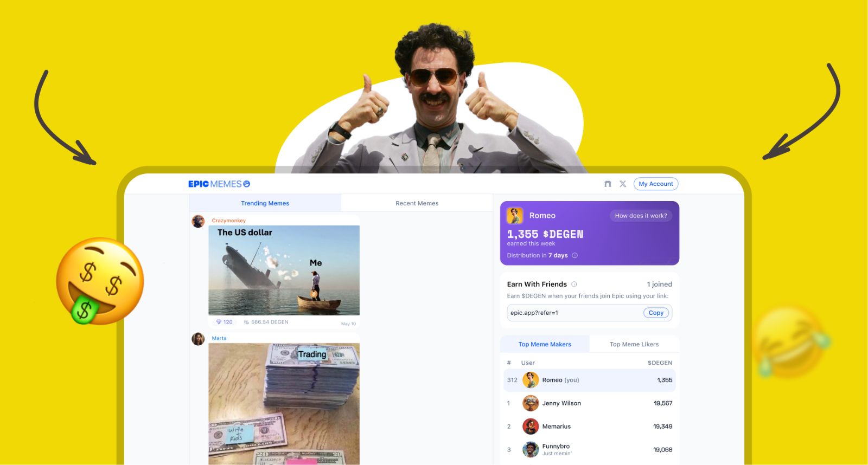Open the Farcaster arch icon link
Viewport: 868px width, 465px height.
click(x=608, y=184)
